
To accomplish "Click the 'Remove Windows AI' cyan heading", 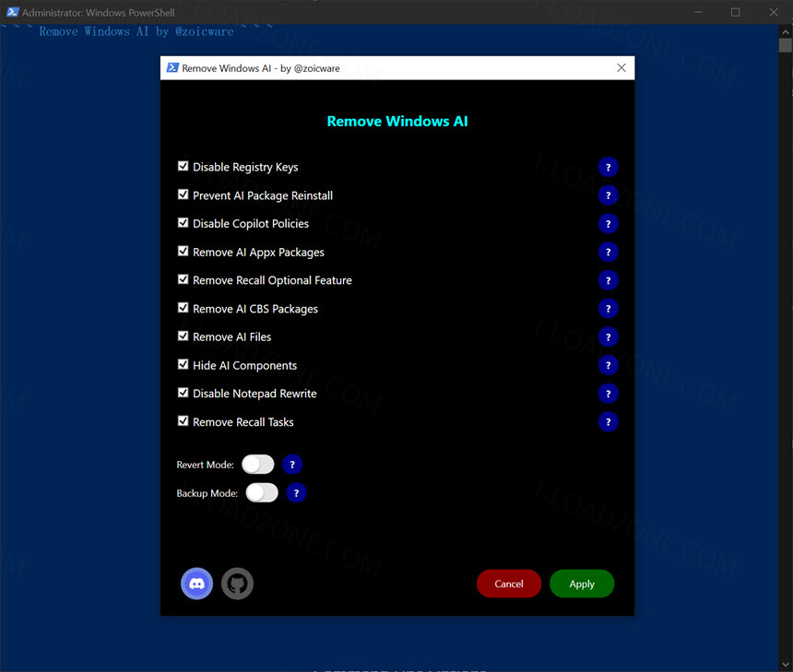I will coord(397,122).
